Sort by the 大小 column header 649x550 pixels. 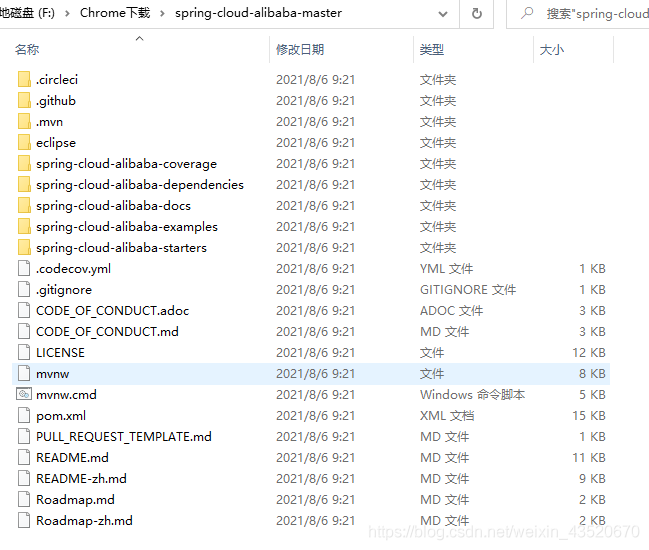click(552, 50)
